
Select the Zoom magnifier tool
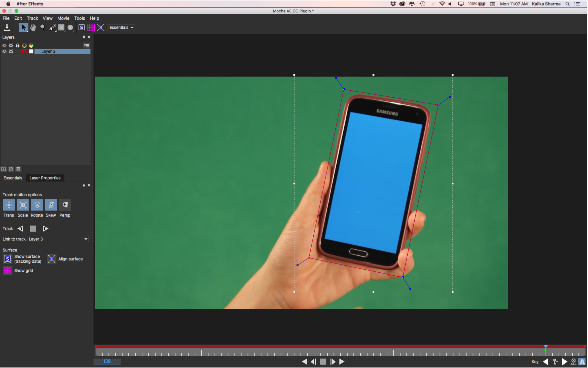coord(42,27)
